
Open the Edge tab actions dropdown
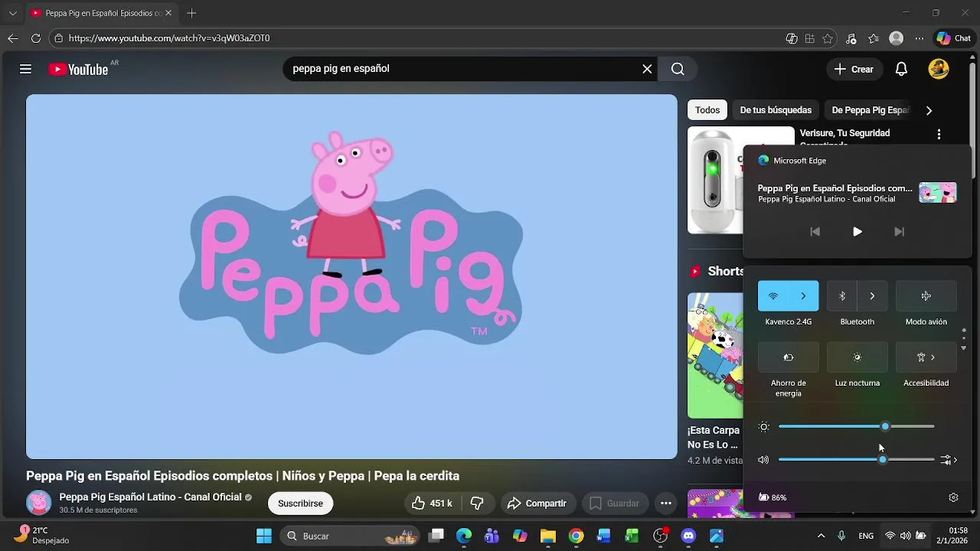point(12,13)
